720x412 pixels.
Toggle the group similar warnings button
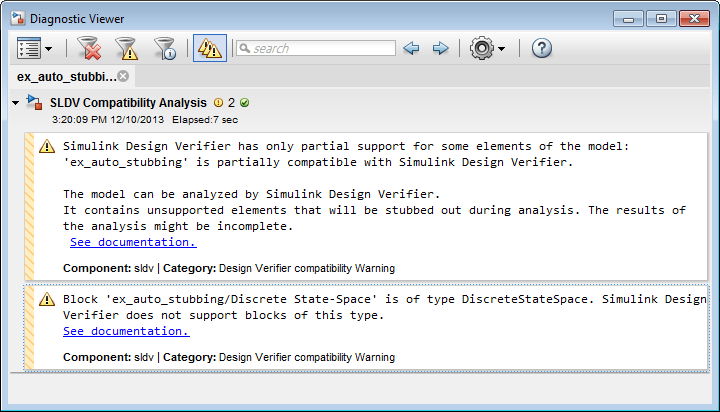point(210,48)
